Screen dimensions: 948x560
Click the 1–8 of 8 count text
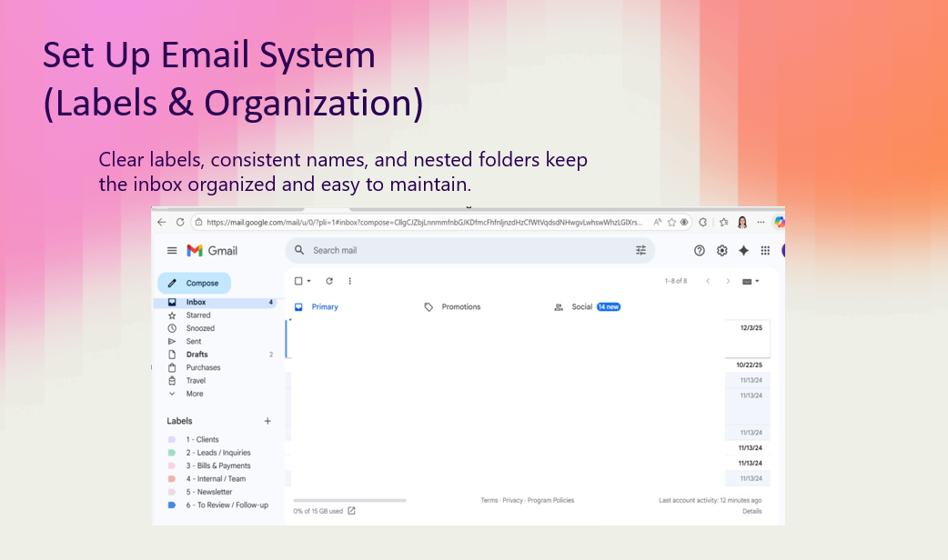pos(676,281)
